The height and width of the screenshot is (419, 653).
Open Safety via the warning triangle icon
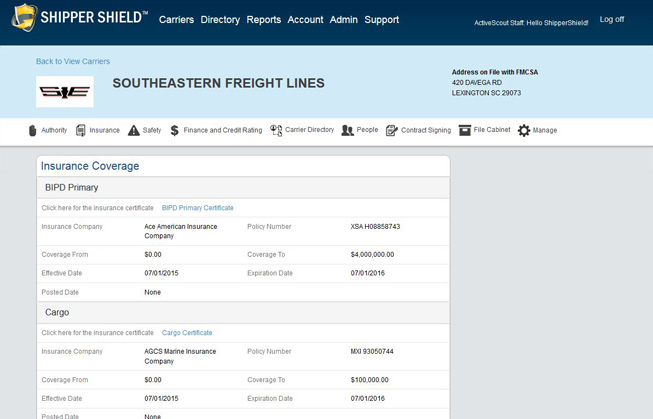[x=133, y=131]
